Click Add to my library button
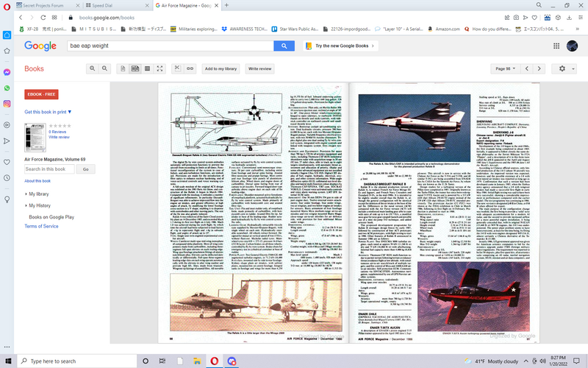 coord(220,68)
